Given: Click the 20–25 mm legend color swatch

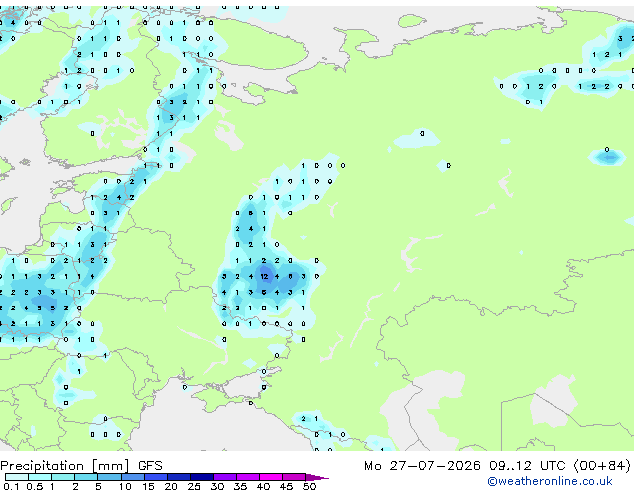Looking at the screenshot, I should click(179, 477).
